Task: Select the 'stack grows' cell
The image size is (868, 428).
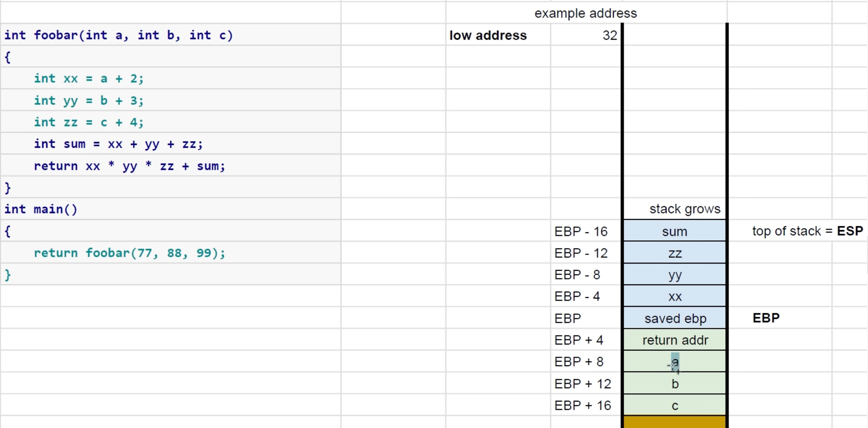Action: pos(674,209)
